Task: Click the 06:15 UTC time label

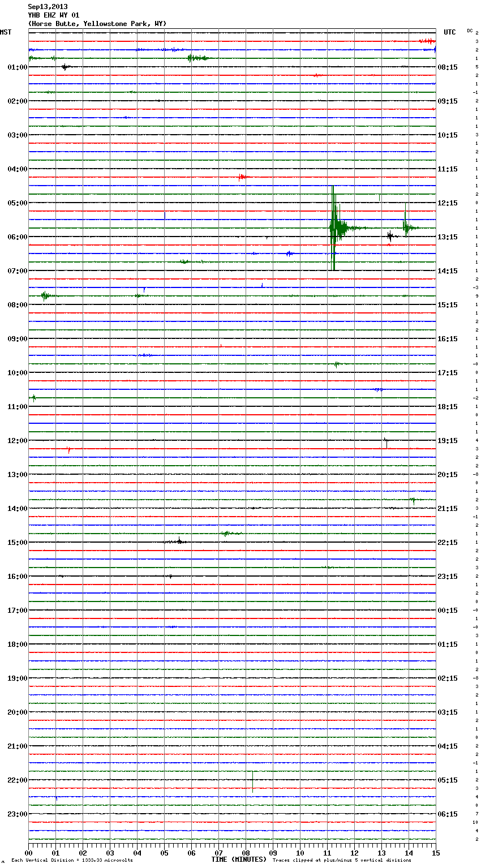Action: click(448, 814)
